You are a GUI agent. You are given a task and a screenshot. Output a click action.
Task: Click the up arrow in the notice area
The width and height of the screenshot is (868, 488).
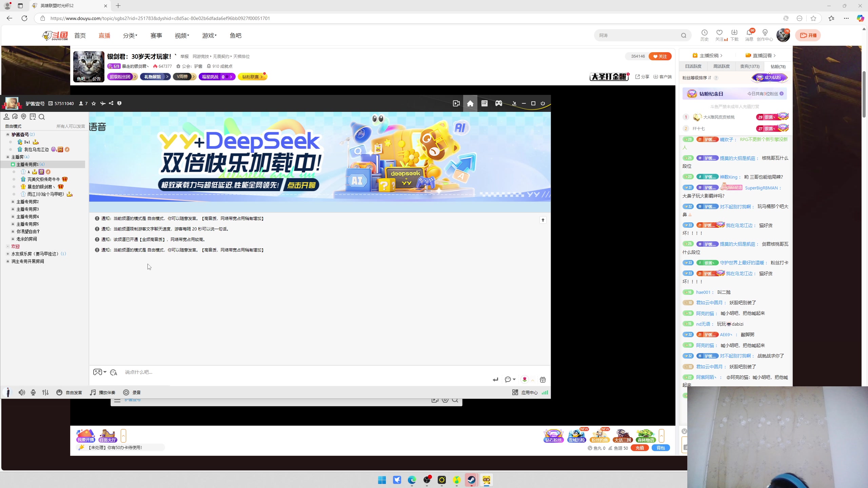pyautogui.click(x=543, y=220)
